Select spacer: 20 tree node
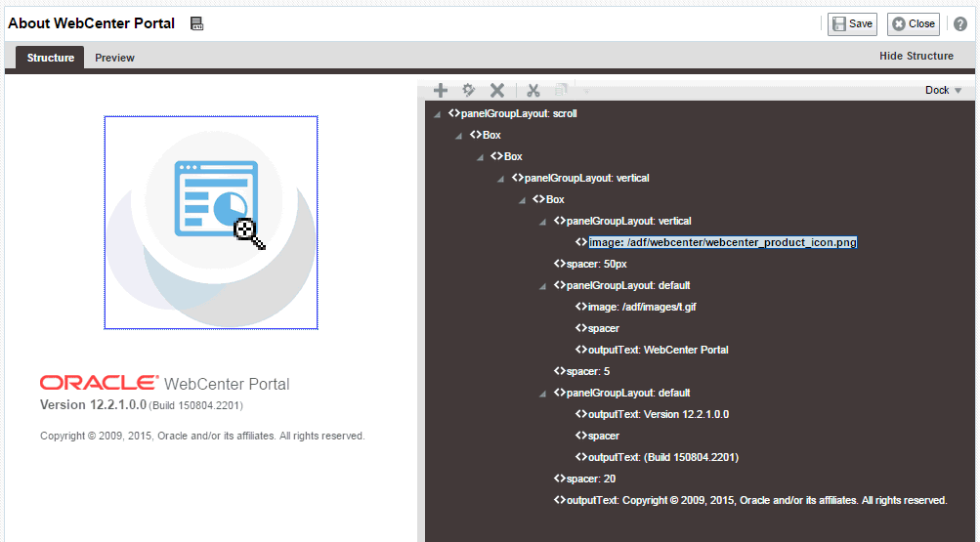The height and width of the screenshot is (542, 980). click(x=590, y=479)
